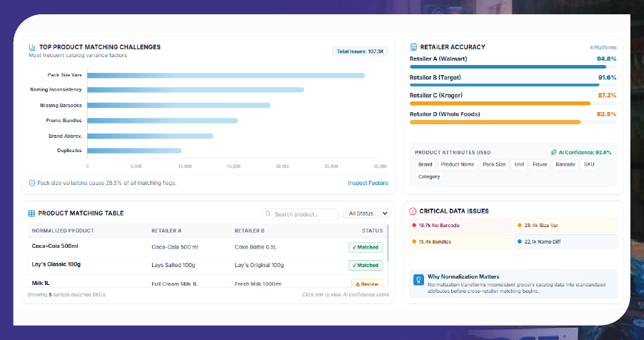The height and width of the screenshot is (340, 644).
Task: Click the Status column header
Action: pos(372,231)
